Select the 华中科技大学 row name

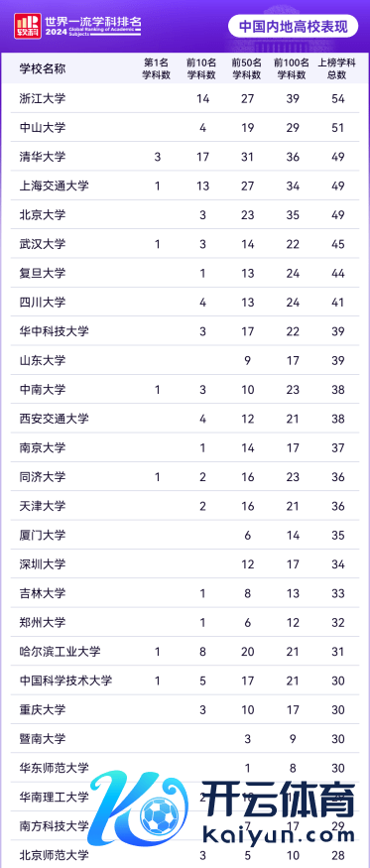pos(55,331)
